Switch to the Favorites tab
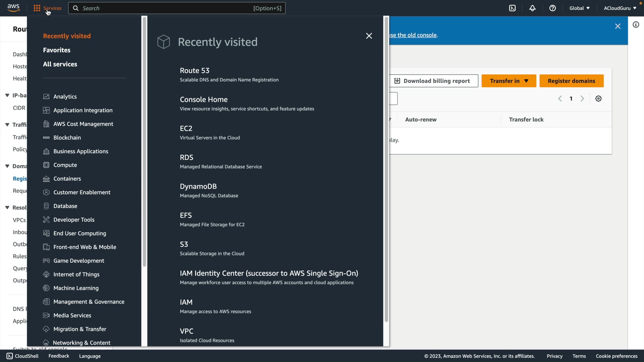 click(x=57, y=50)
